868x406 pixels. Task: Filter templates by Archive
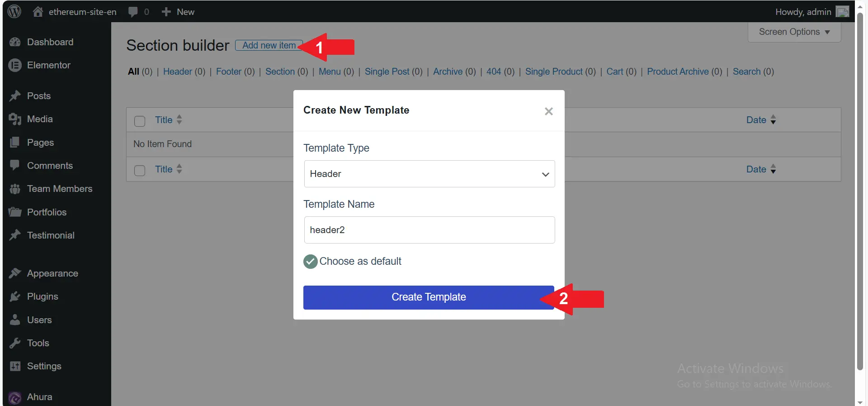(x=448, y=72)
